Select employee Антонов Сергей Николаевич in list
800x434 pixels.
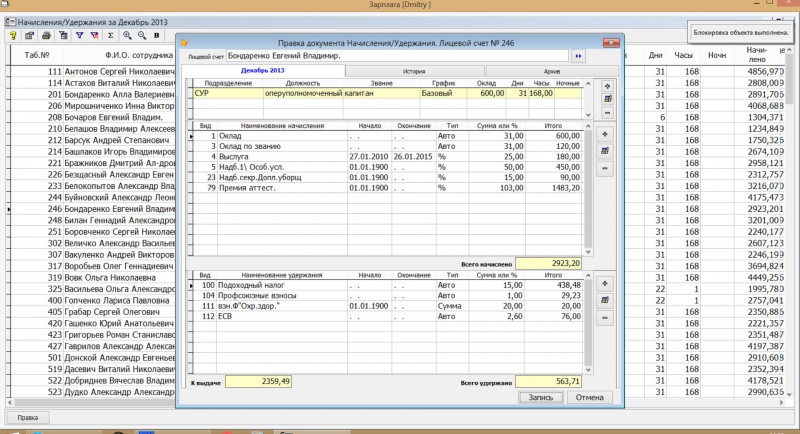coord(119,71)
